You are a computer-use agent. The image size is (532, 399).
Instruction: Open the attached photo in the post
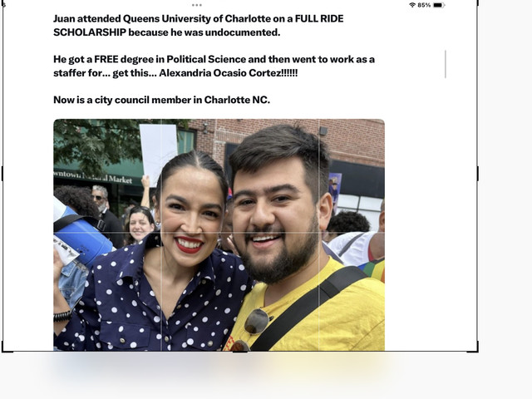coord(219,234)
